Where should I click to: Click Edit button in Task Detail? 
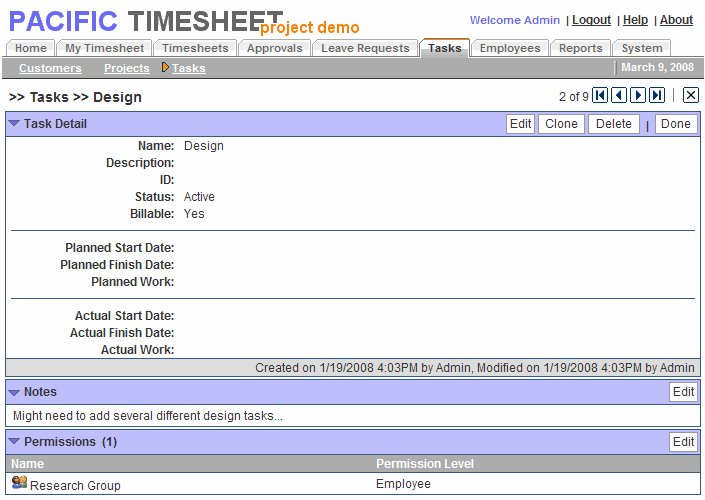[x=521, y=124]
